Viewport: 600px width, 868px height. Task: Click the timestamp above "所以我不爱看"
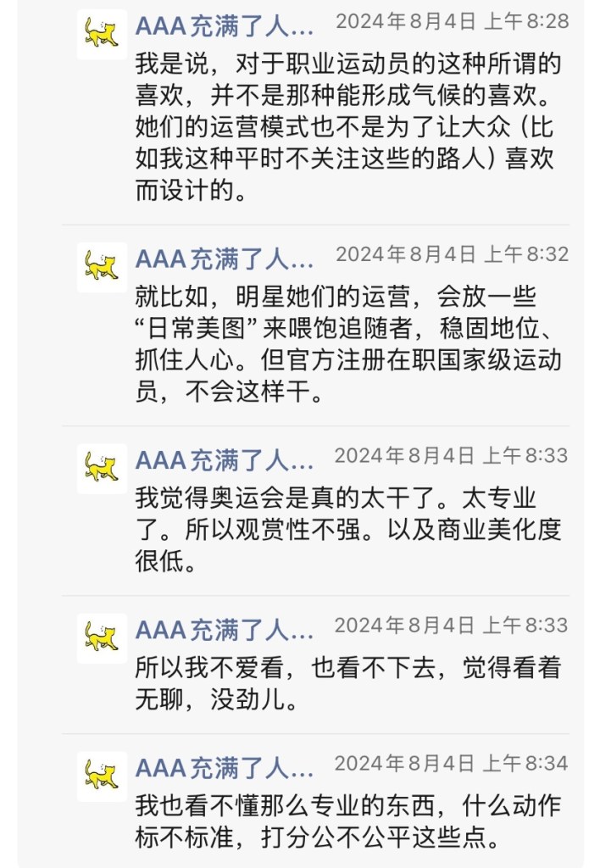click(451, 626)
